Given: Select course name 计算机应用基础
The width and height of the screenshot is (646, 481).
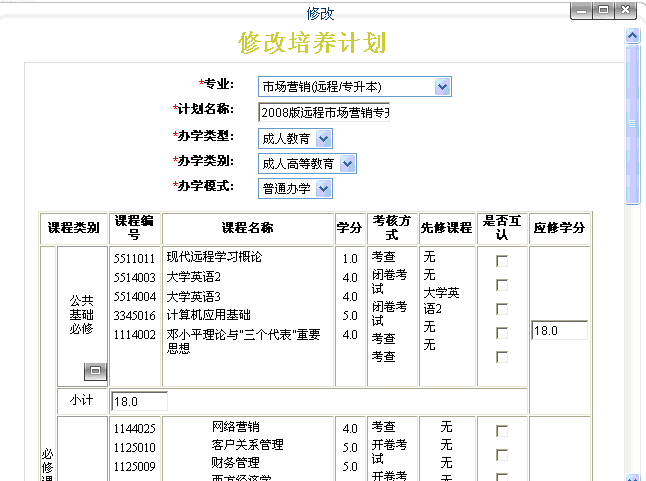Looking at the screenshot, I should tap(208, 315).
